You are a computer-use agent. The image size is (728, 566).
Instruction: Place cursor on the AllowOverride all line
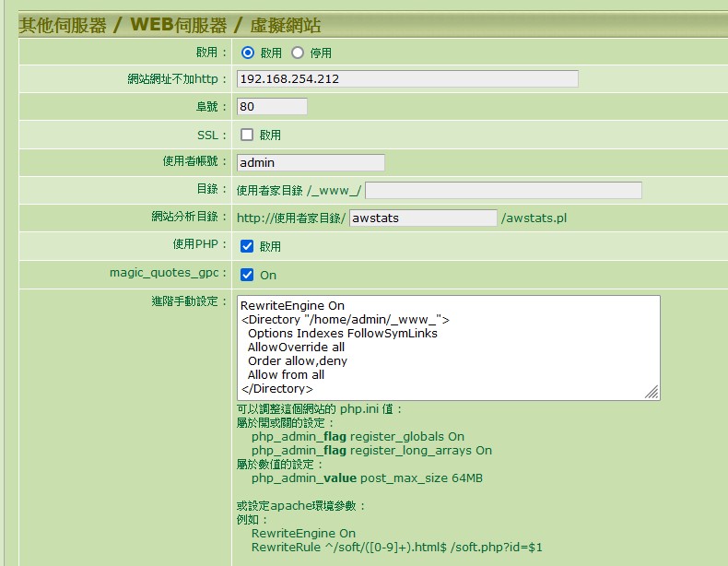coord(296,348)
